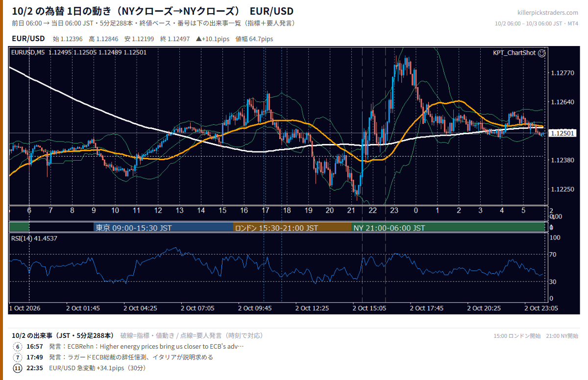Click the ロンドン 15:30-21:00 JST session bar

292,228
